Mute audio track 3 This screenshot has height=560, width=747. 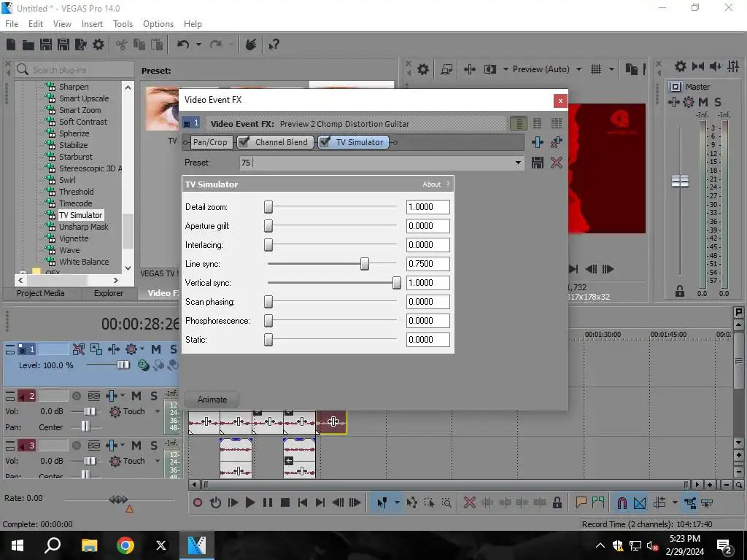point(136,446)
